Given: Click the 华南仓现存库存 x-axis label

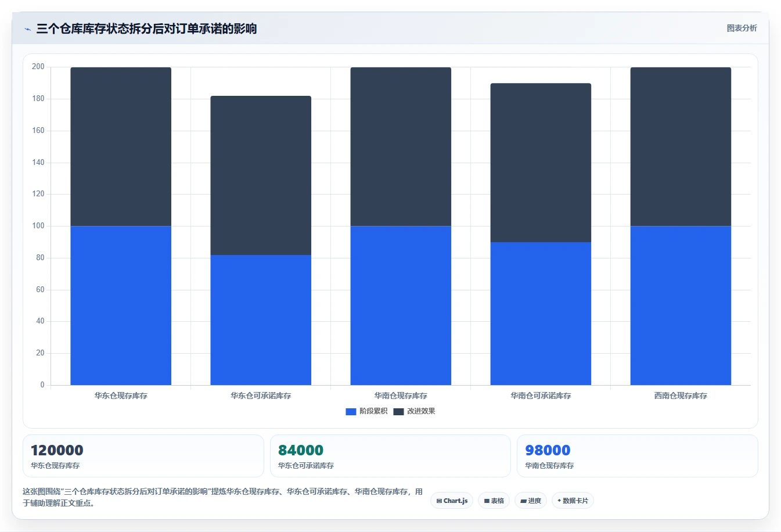Looking at the screenshot, I should click(x=401, y=396).
